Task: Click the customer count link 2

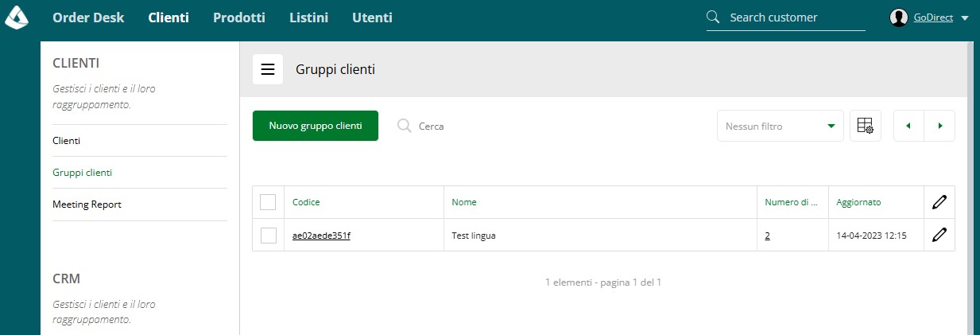Action: tap(768, 236)
